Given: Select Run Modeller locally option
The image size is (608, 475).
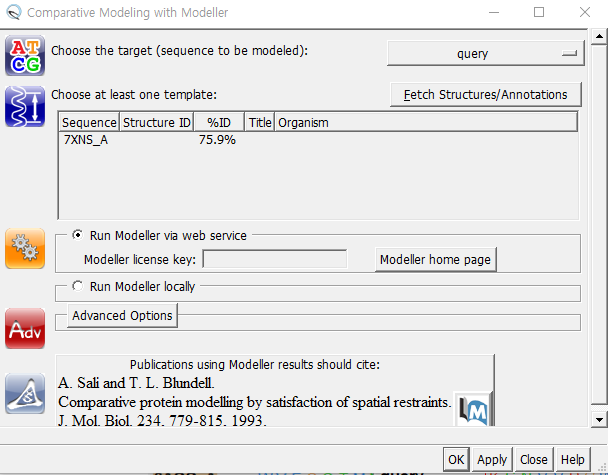Looking at the screenshot, I should coord(78,286).
